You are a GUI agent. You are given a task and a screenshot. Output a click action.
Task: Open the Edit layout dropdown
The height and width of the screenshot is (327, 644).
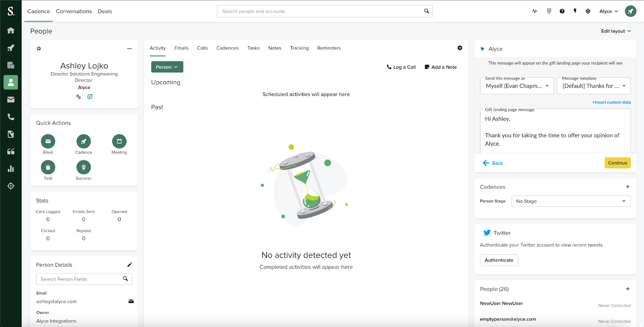(616, 31)
